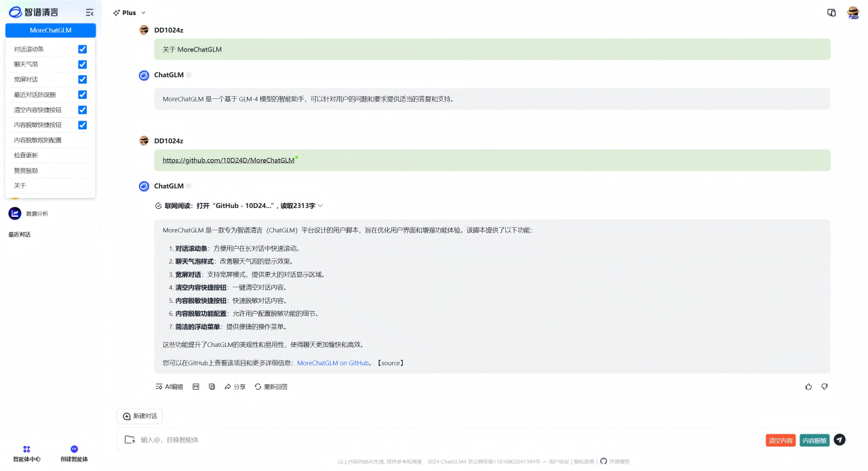Open the github.com/10D24D/MoreChatGLM link
Viewport: 868px width, 471px height.
(x=229, y=160)
